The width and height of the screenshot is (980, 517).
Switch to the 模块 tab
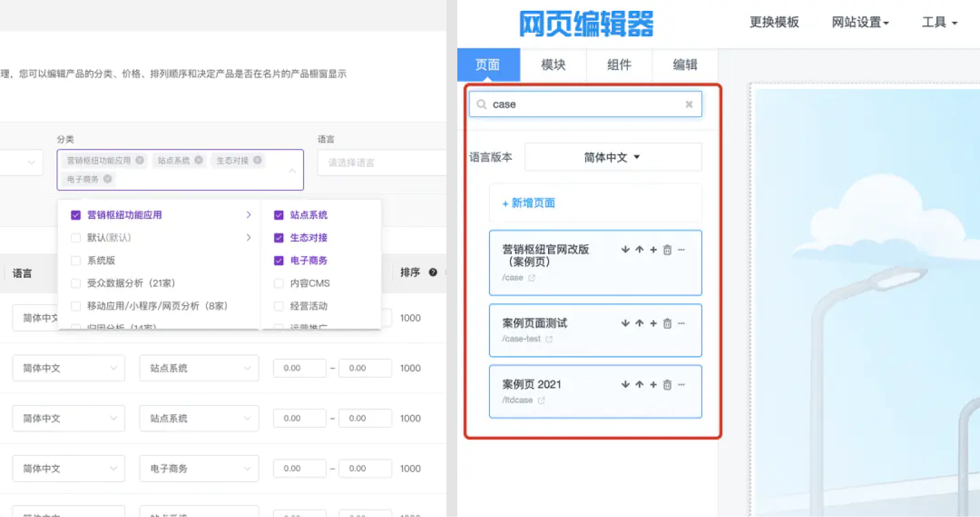pyautogui.click(x=553, y=65)
